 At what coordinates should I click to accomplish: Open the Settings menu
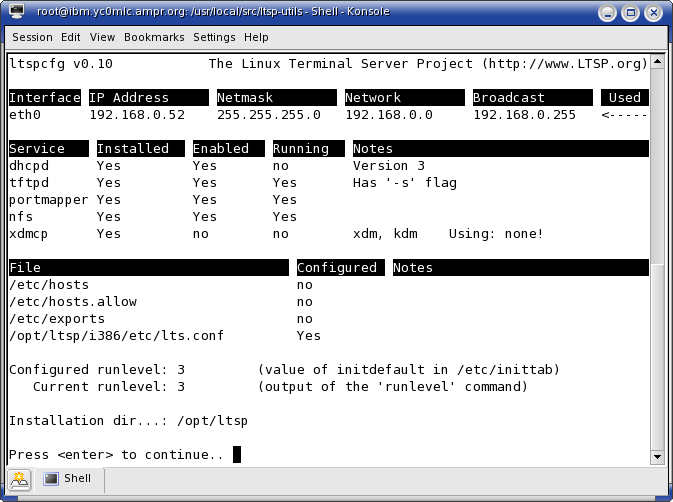[x=214, y=37]
